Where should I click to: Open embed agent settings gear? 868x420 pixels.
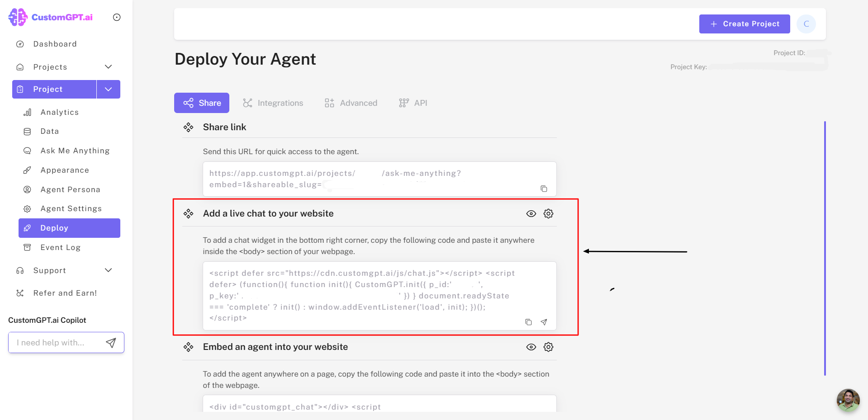(x=548, y=347)
